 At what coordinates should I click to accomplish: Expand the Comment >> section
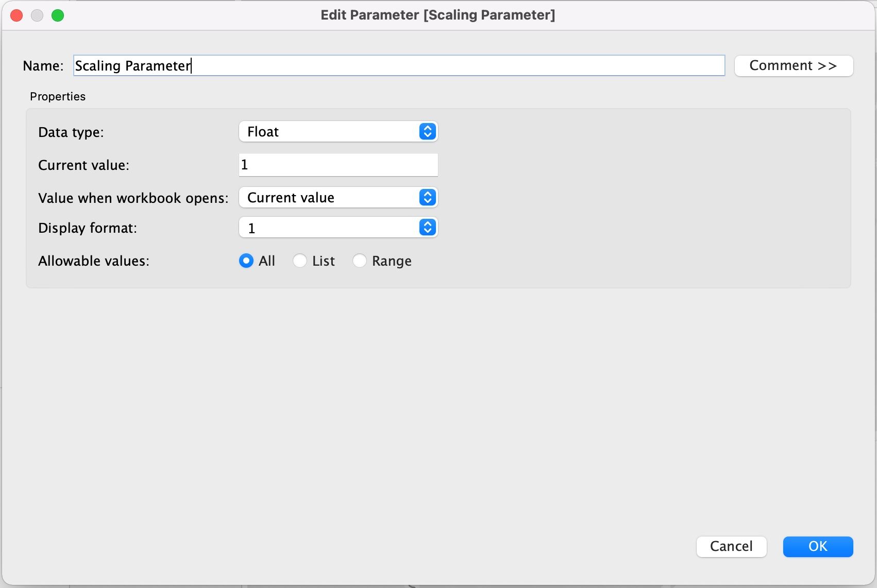[x=794, y=66]
